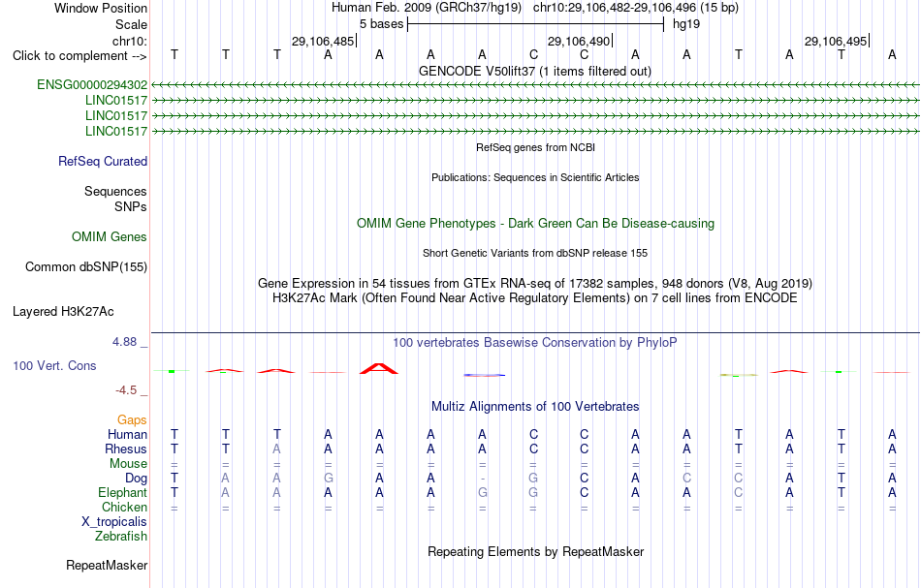Viewport: 921px width, 588px height.
Task: Open the 100 Vert. Cons track label
Action: 54,365
